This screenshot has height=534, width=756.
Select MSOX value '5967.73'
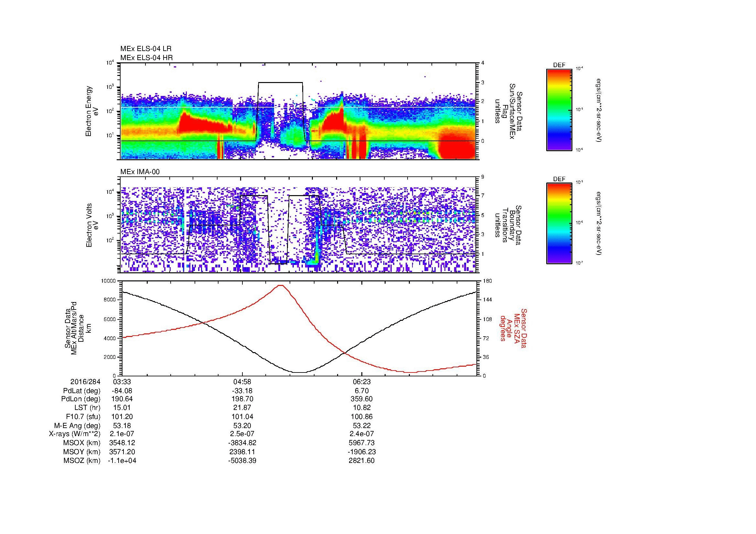click(362, 443)
